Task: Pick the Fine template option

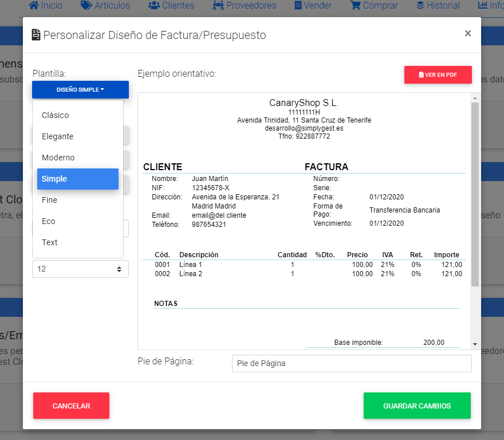Action: (x=49, y=200)
